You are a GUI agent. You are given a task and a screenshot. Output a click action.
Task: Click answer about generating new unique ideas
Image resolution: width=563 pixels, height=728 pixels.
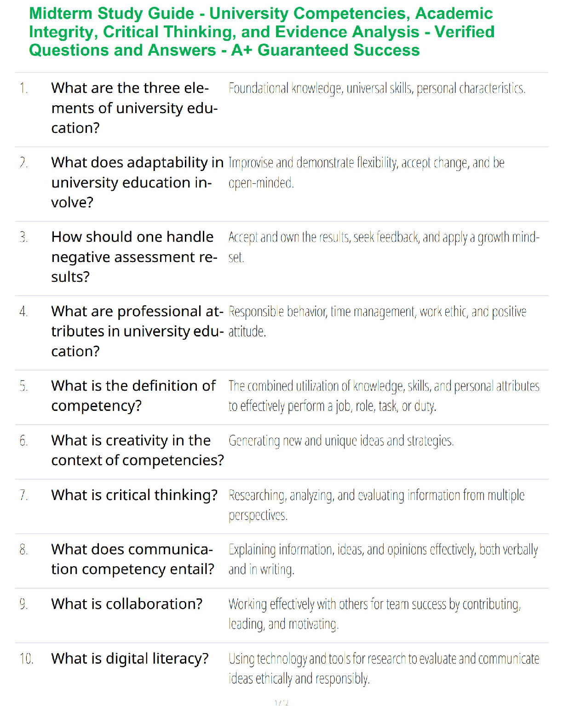coord(341,440)
